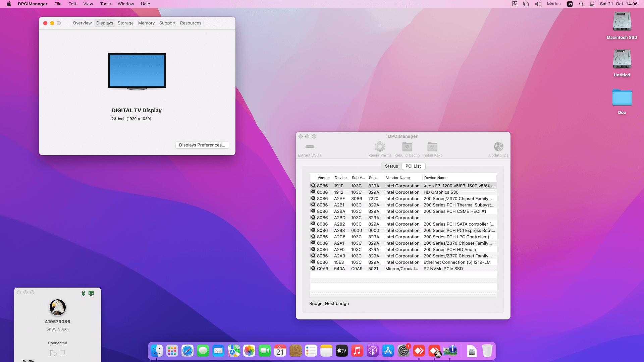Click the Repair Perms gear icon
644x362 pixels.
pos(380,147)
